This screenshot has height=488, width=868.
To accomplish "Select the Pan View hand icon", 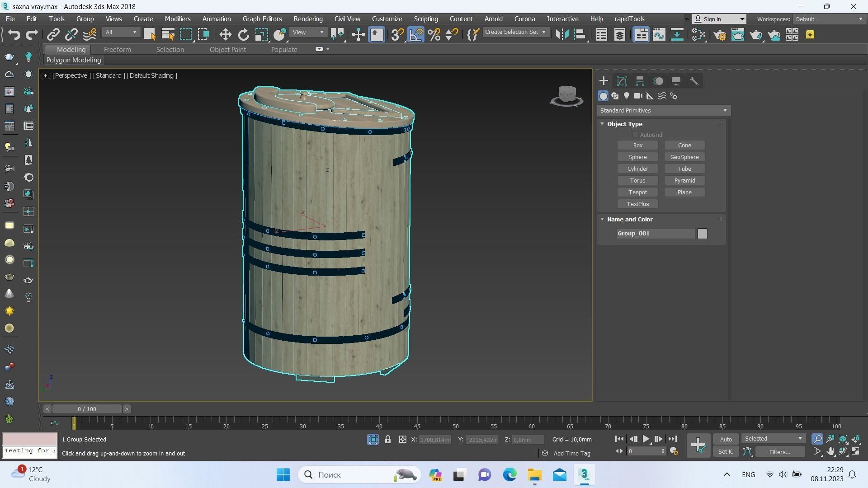I will coord(830,451).
